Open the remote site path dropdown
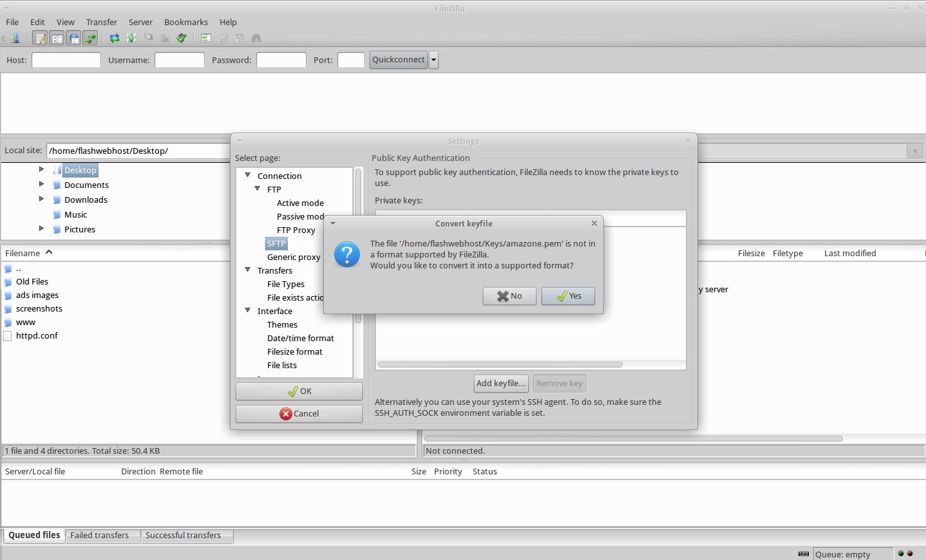926x560 pixels. click(915, 151)
